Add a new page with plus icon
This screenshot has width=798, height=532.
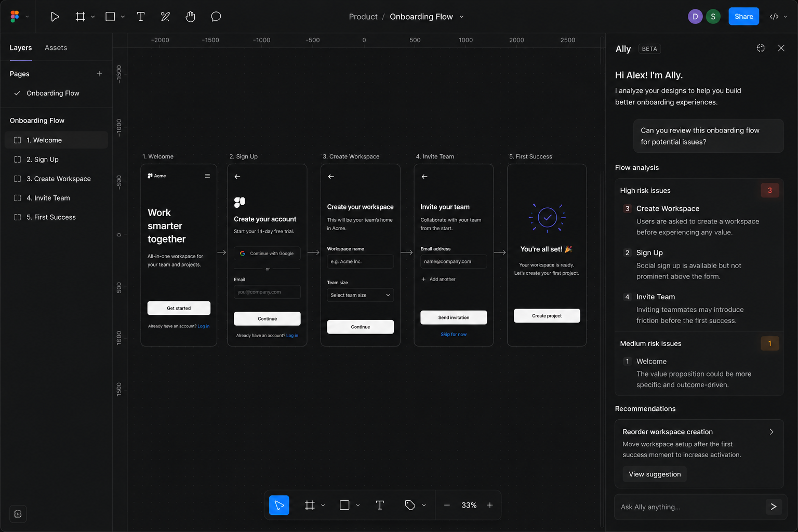[x=99, y=74]
